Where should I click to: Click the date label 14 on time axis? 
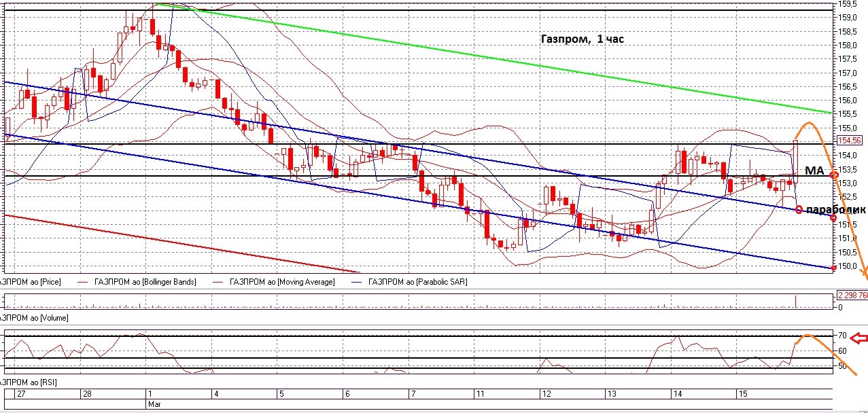pyautogui.click(x=677, y=394)
